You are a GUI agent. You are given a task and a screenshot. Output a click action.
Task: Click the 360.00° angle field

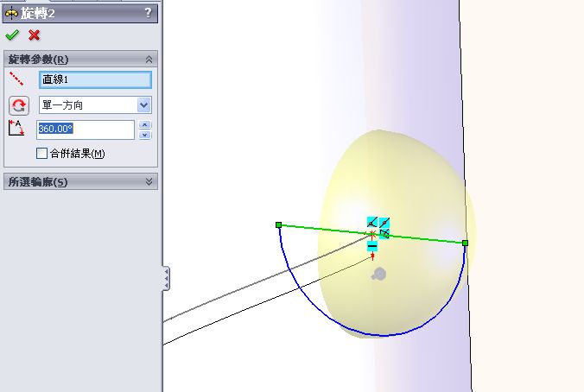pos(86,130)
